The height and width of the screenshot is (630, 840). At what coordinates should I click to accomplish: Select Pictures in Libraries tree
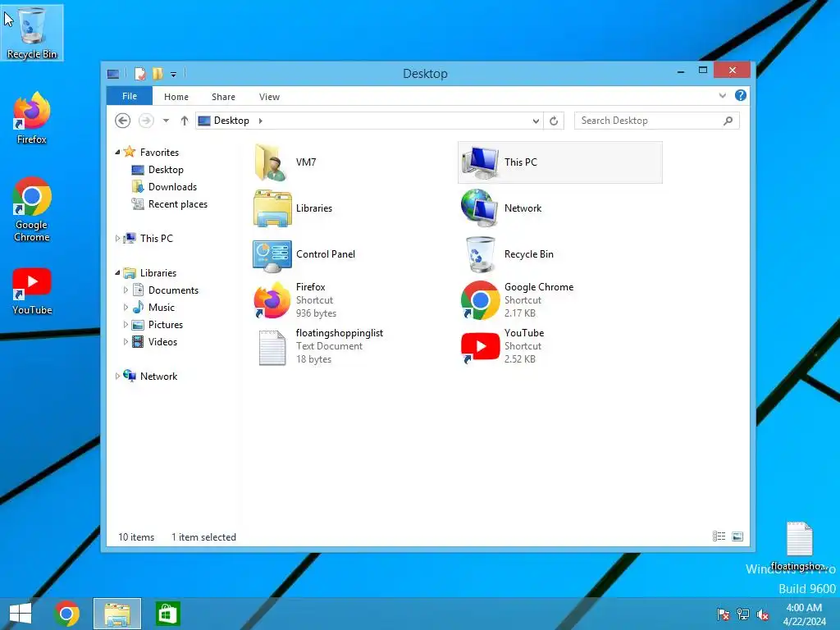(157, 324)
